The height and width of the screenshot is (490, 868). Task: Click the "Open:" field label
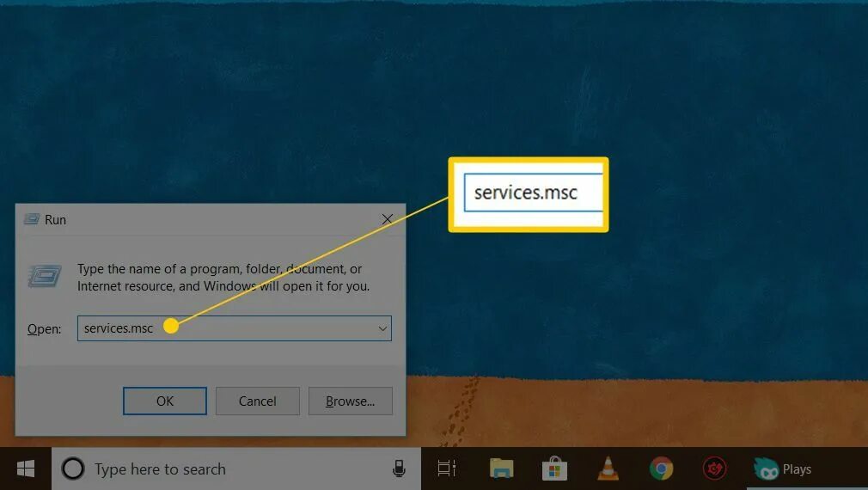tap(45, 329)
